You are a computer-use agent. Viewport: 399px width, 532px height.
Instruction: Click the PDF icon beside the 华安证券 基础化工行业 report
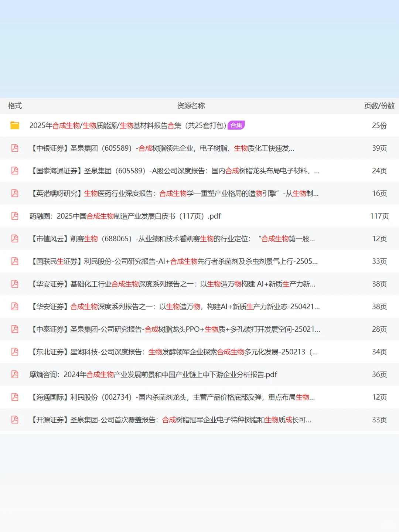click(x=15, y=284)
